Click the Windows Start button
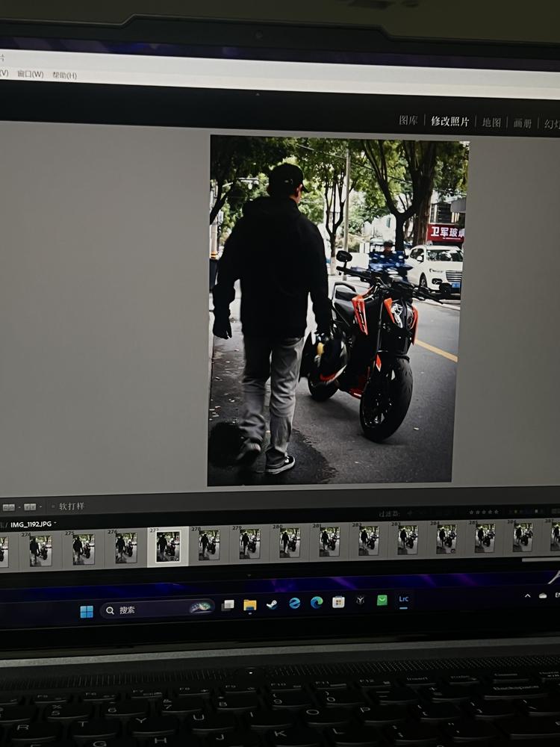 [87, 611]
